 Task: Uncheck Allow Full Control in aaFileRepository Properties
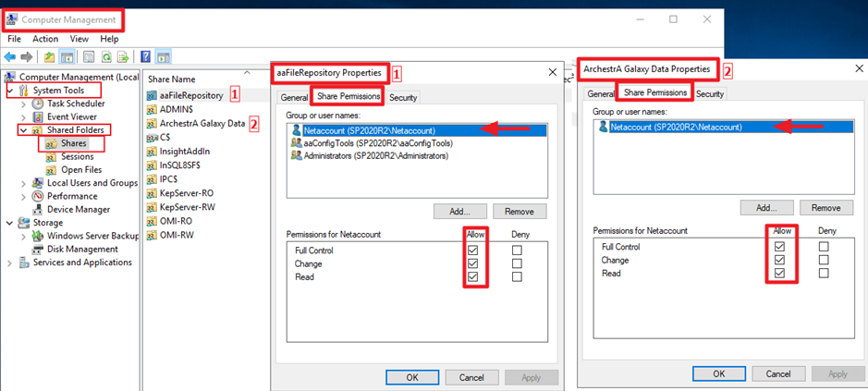click(x=472, y=250)
